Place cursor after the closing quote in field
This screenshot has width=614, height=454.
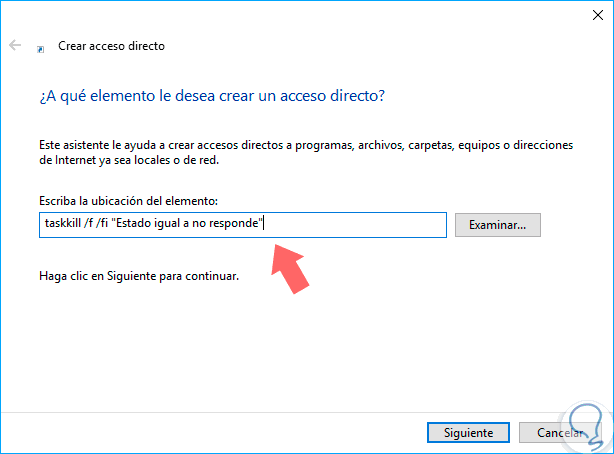tap(263, 224)
